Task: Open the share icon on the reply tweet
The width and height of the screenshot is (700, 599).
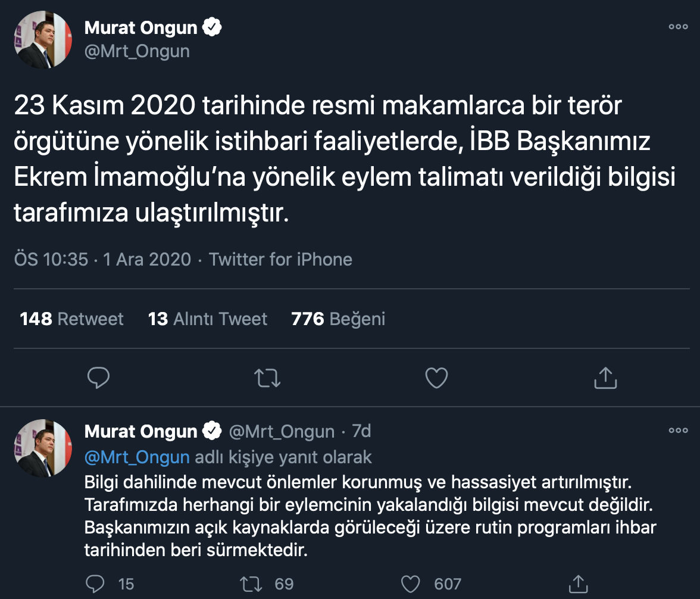Action: coord(577,584)
